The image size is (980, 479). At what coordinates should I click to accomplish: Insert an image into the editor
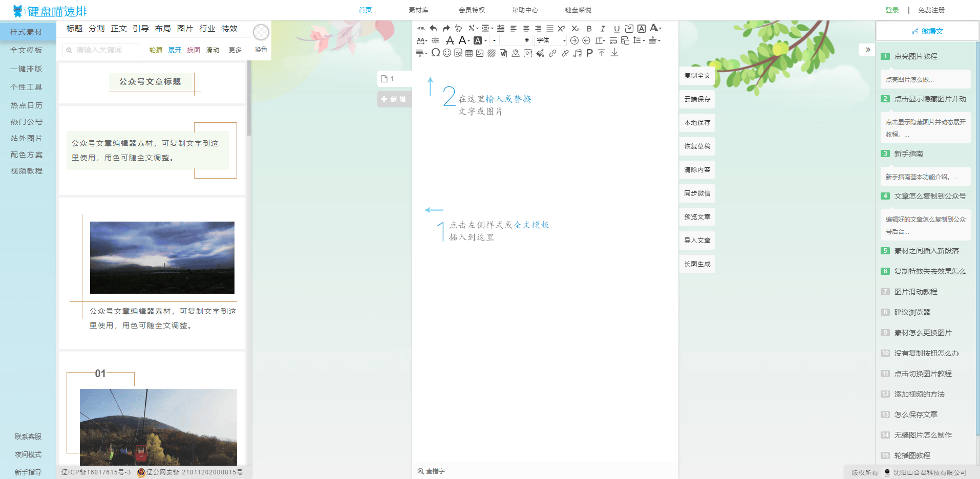pyautogui.click(x=480, y=53)
